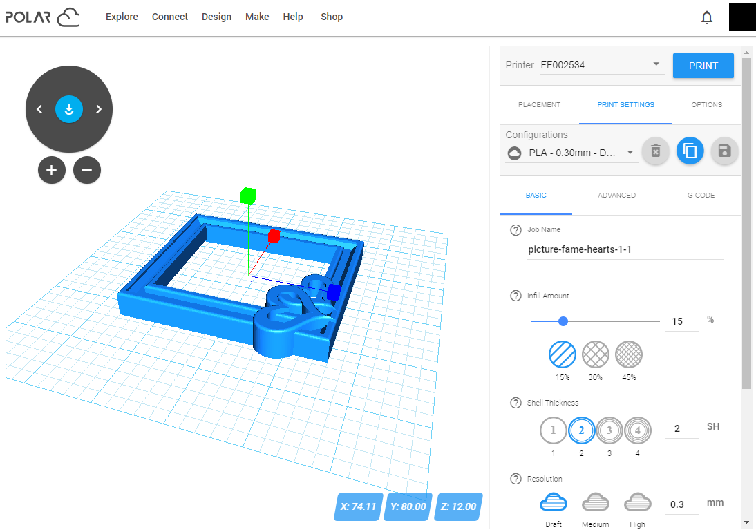Image resolution: width=756 pixels, height=532 pixels.
Task: Select the red axis handle cube
Action: [x=274, y=236]
